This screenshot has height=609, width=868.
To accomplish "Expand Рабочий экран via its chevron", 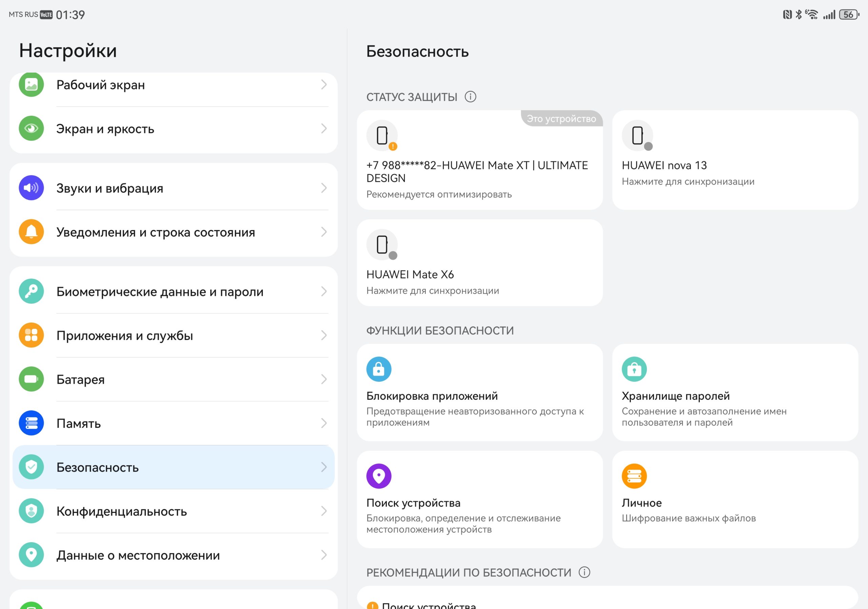I will click(324, 84).
